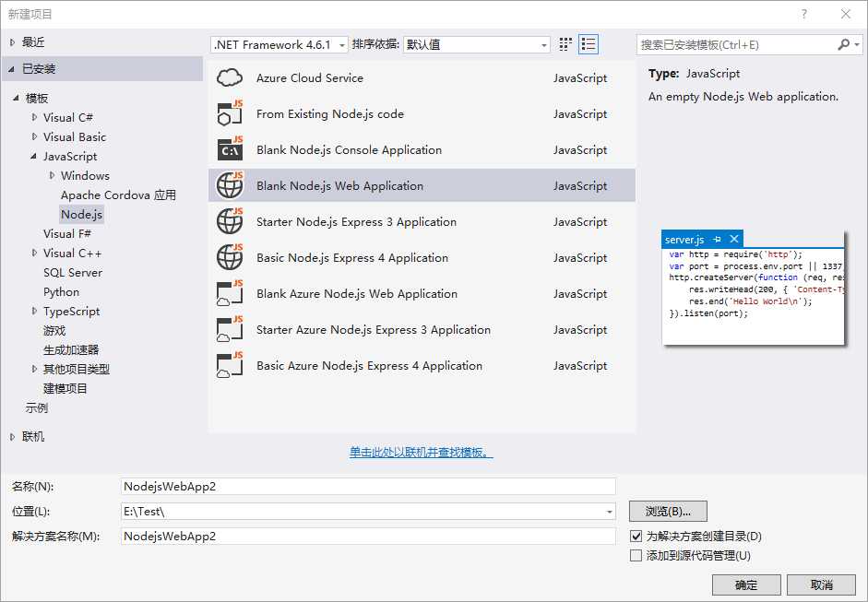Click the project name input field
Image resolution: width=868 pixels, height=602 pixels.
tap(368, 487)
